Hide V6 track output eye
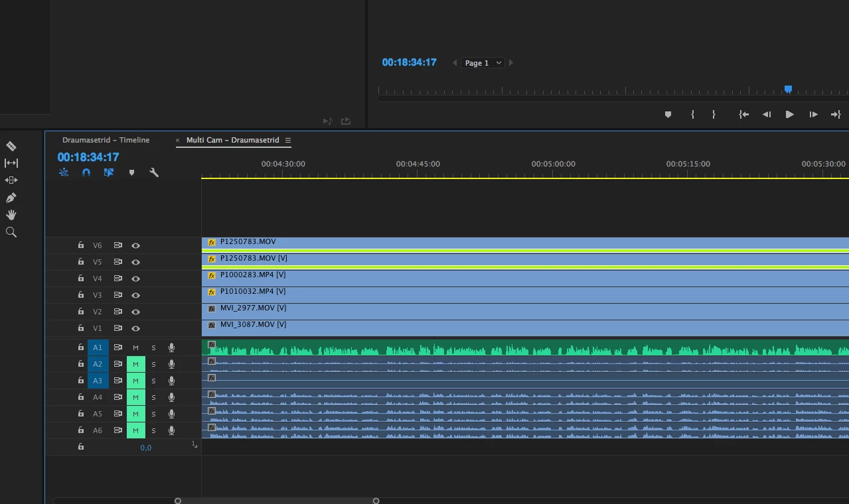 (135, 245)
